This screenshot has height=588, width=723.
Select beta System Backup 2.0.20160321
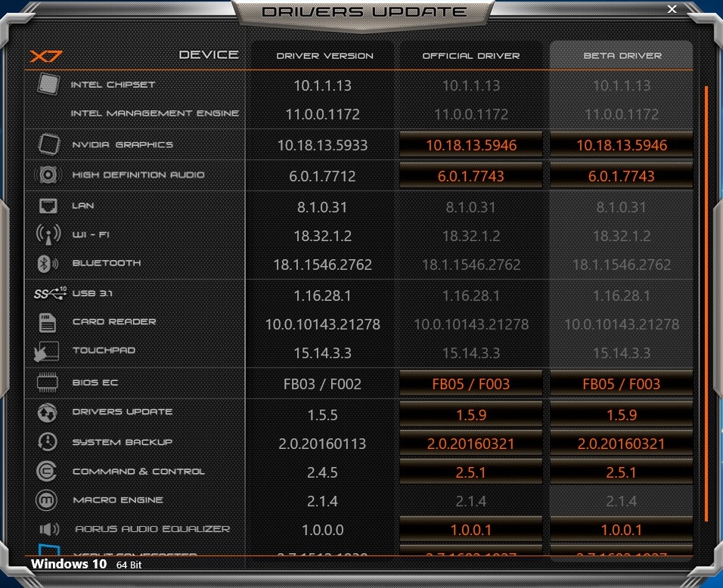[622, 444]
